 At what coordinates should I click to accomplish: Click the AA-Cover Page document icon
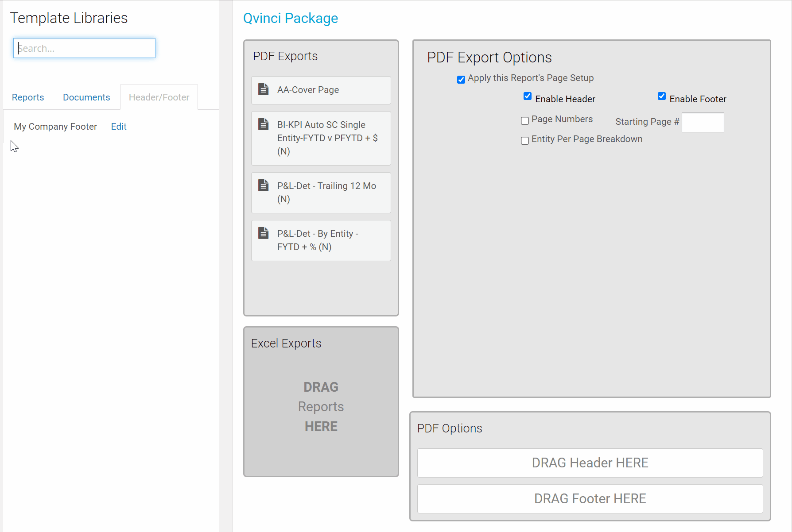[264, 89]
